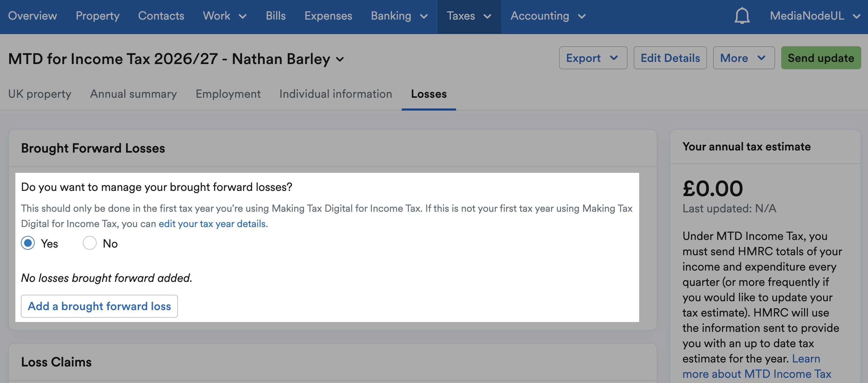Screen dimensions: 868x383
Task: Click the green Send update button
Action: coord(820,58)
